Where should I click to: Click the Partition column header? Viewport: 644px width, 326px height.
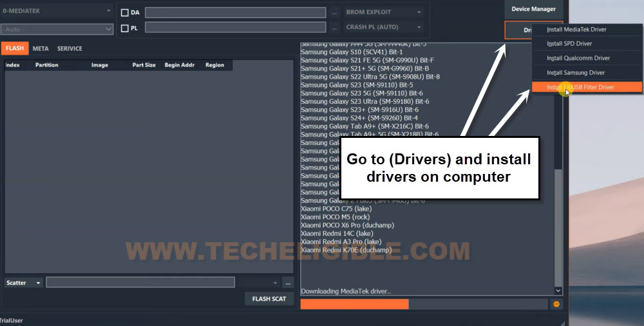tap(47, 65)
